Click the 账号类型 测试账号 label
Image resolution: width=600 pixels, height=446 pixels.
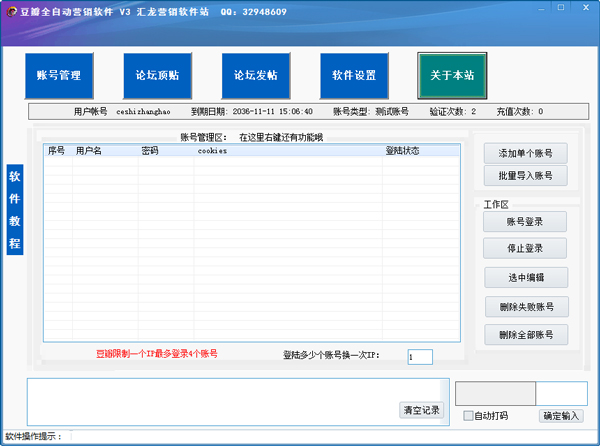coord(371,112)
